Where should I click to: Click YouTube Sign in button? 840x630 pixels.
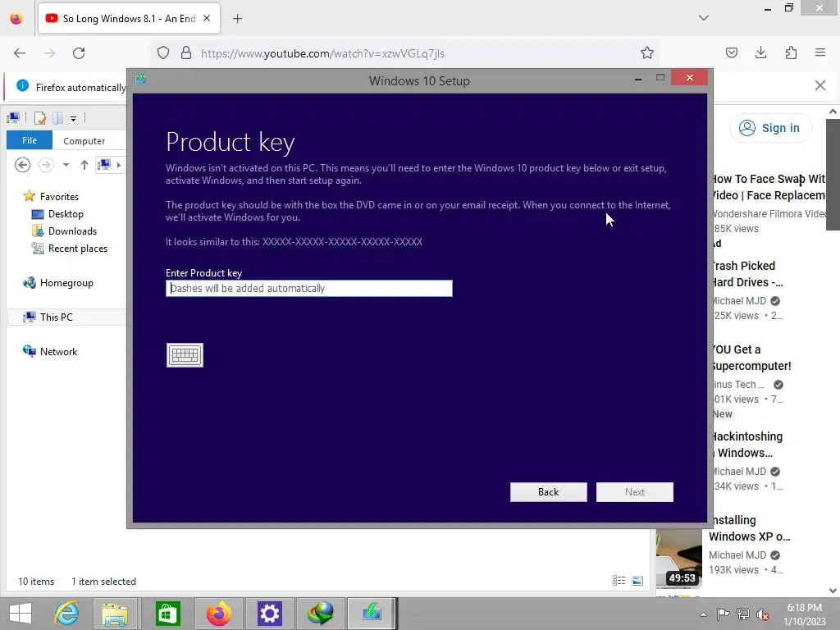770,128
